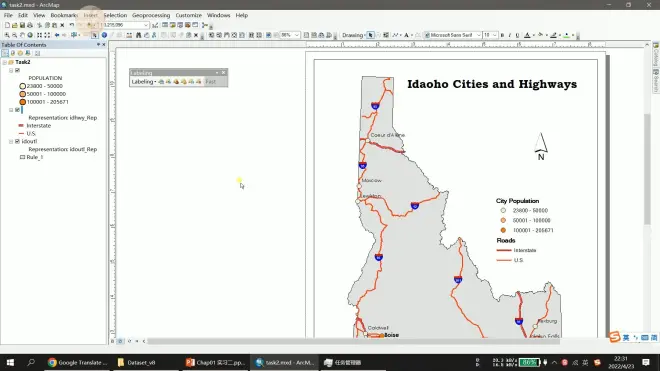Click the Identify tool icon
The height and width of the screenshot is (371, 660).
pyautogui.click(x=104, y=35)
